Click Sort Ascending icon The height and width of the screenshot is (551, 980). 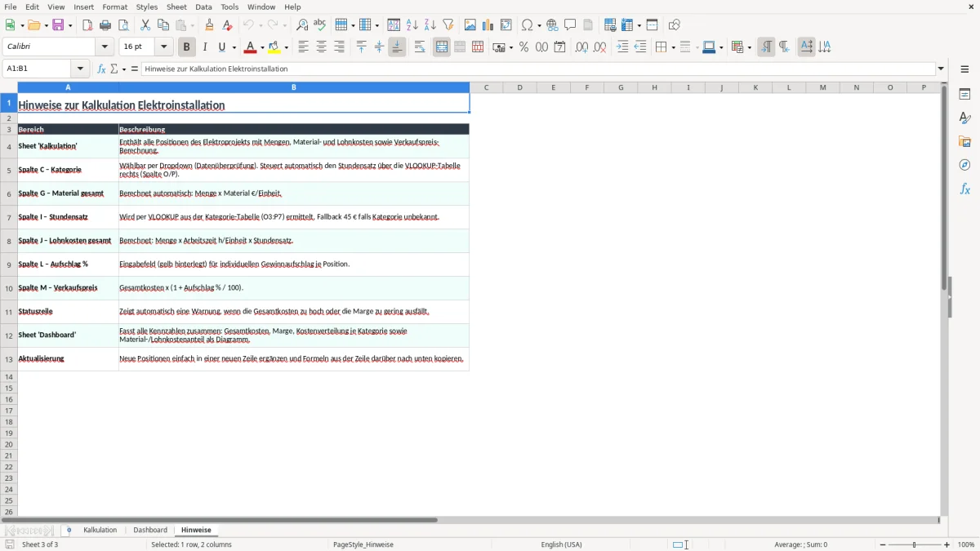(x=412, y=25)
